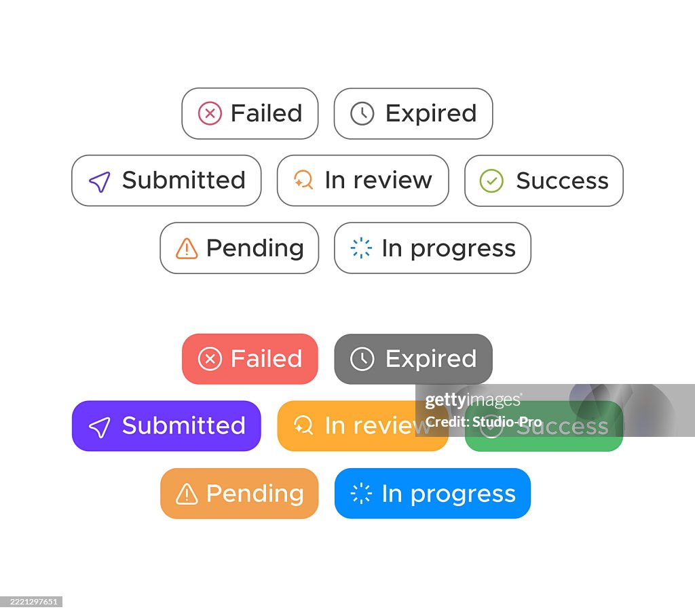Click the green checkmark icon in outlined Success badge
Image resolution: width=695 pixels, height=616 pixels.
pyautogui.click(x=491, y=181)
